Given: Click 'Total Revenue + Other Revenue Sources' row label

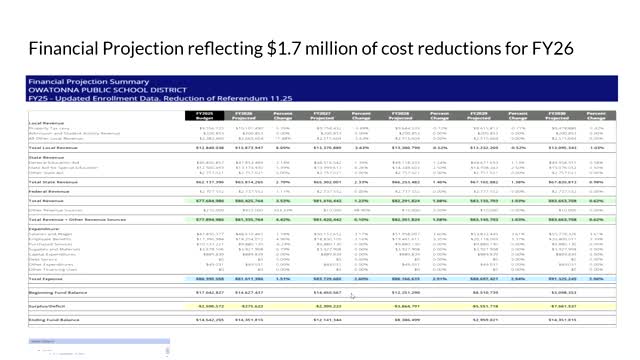Looking at the screenshot, I should [x=77, y=220].
